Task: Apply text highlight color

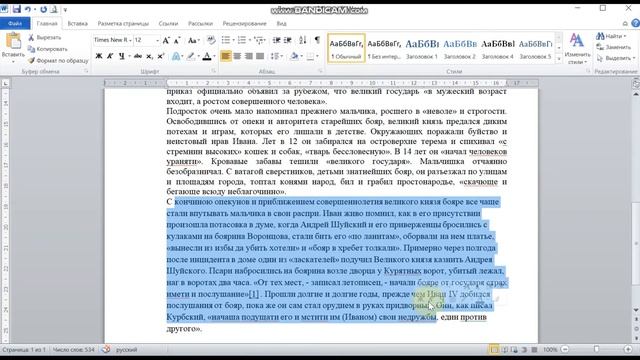Action: tap(190, 56)
